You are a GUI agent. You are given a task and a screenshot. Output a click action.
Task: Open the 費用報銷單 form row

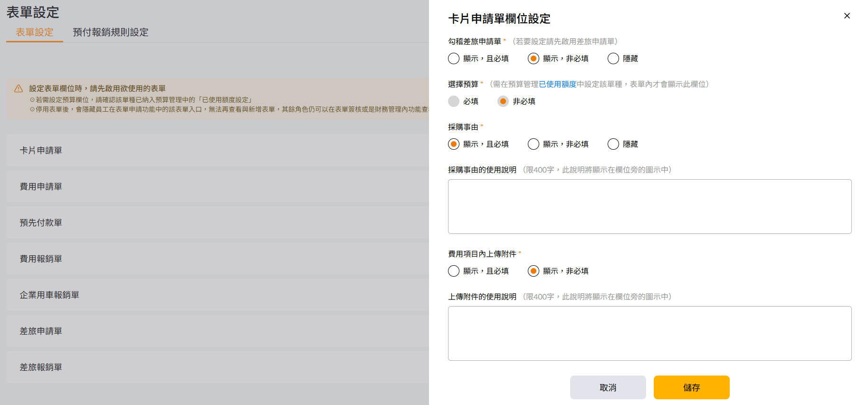[x=218, y=259]
